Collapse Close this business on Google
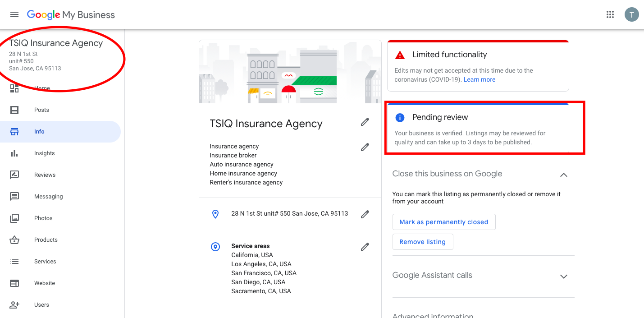This screenshot has width=644, height=318. coord(563,175)
